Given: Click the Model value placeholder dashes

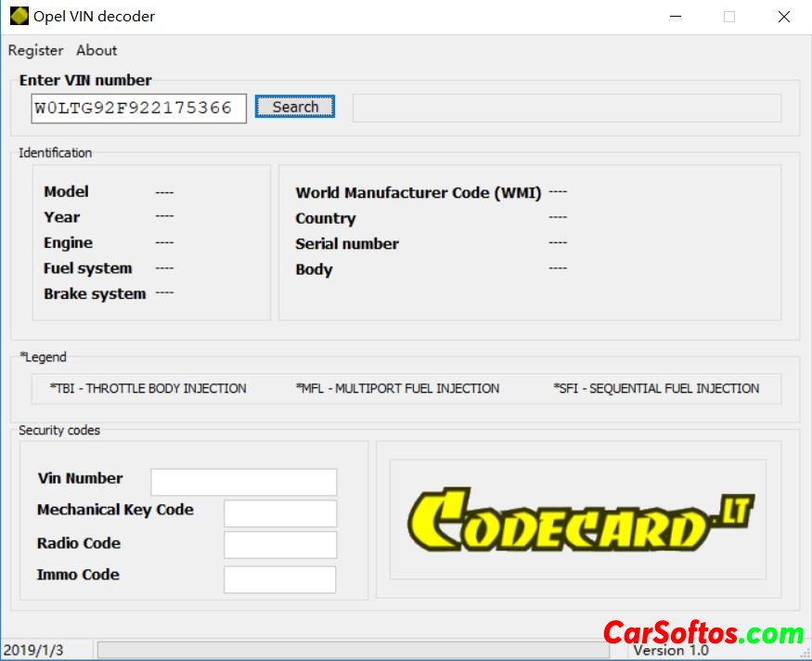Looking at the screenshot, I should [164, 192].
